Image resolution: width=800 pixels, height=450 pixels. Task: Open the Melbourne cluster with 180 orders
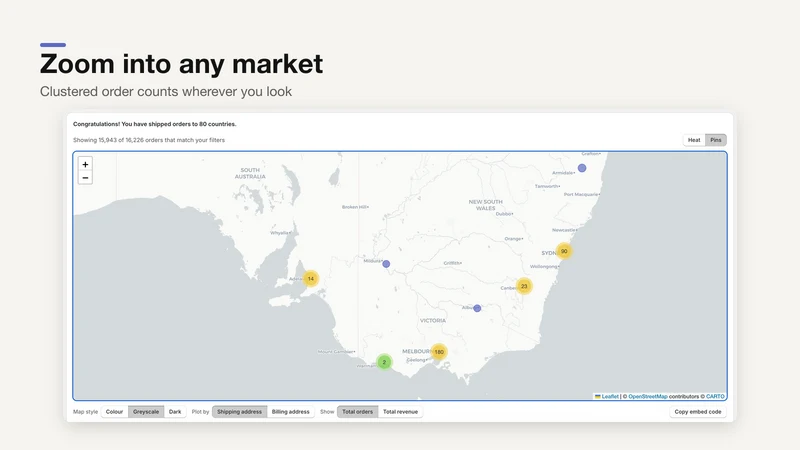coord(439,352)
